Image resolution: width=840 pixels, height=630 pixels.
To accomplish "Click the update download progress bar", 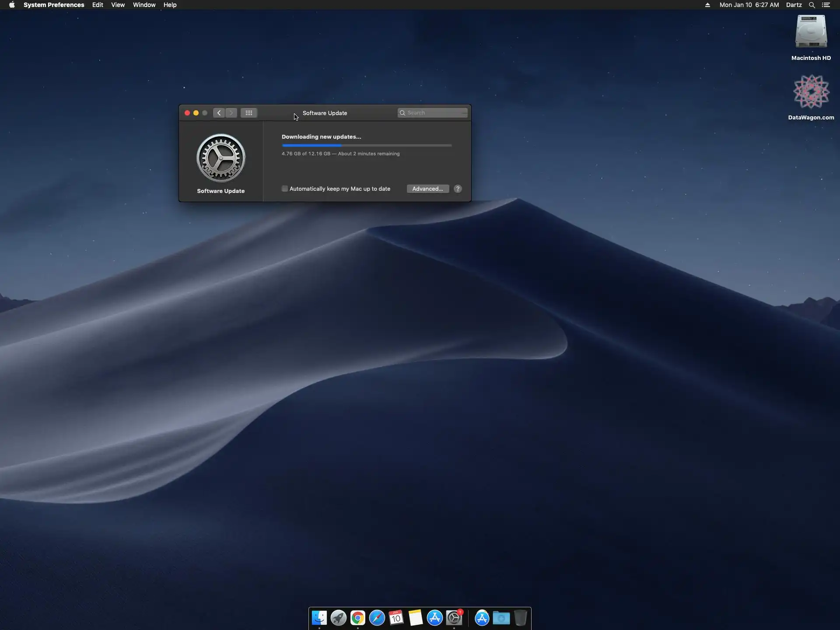I will tap(367, 145).
